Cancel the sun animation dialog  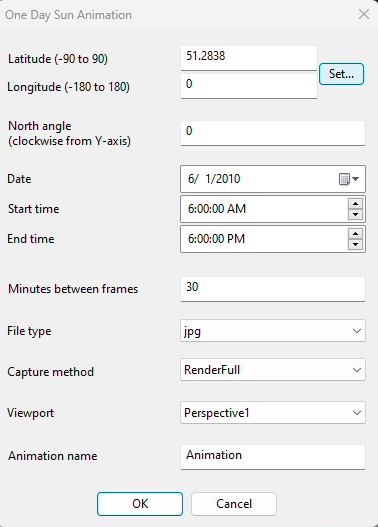click(234, 504)
